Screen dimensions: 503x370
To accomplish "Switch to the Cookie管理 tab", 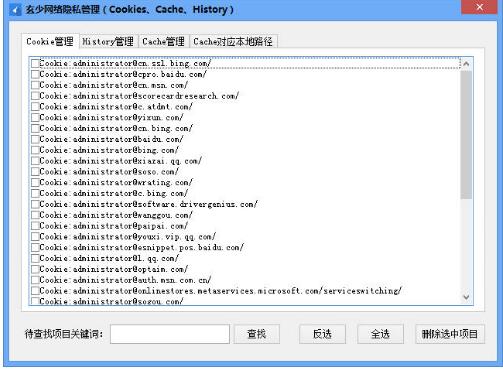I will 50,42.
